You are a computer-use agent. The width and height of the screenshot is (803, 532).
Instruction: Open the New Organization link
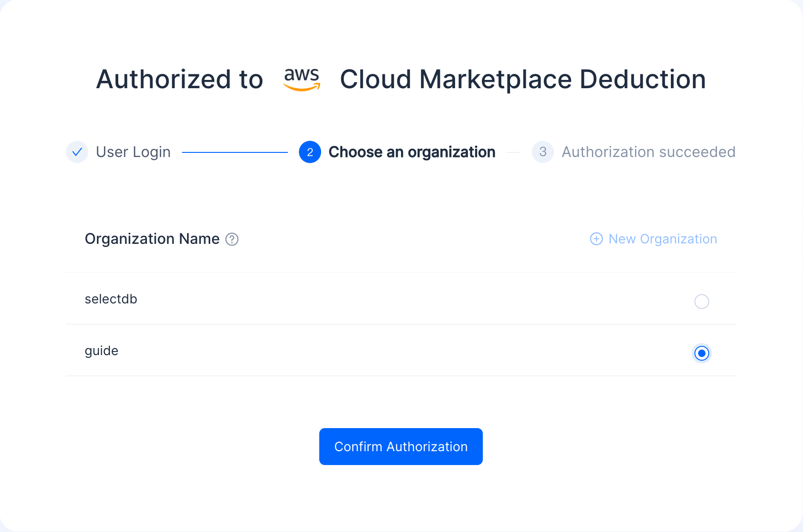(x=653, y=239)
